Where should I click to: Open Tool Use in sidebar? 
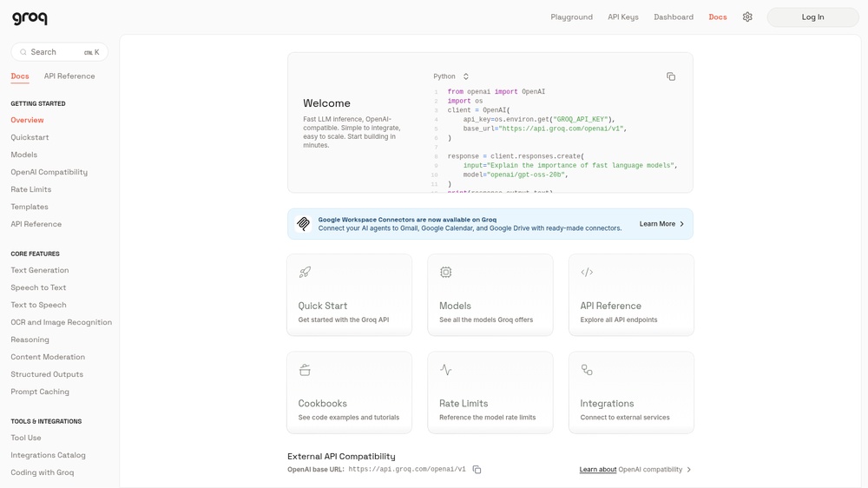(x=26, y=438)
